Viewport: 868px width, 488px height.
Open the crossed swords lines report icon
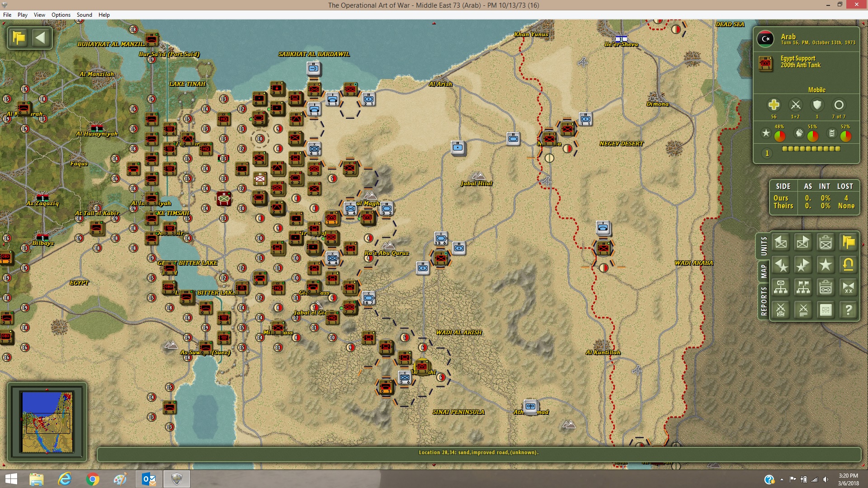pos(803,310)
